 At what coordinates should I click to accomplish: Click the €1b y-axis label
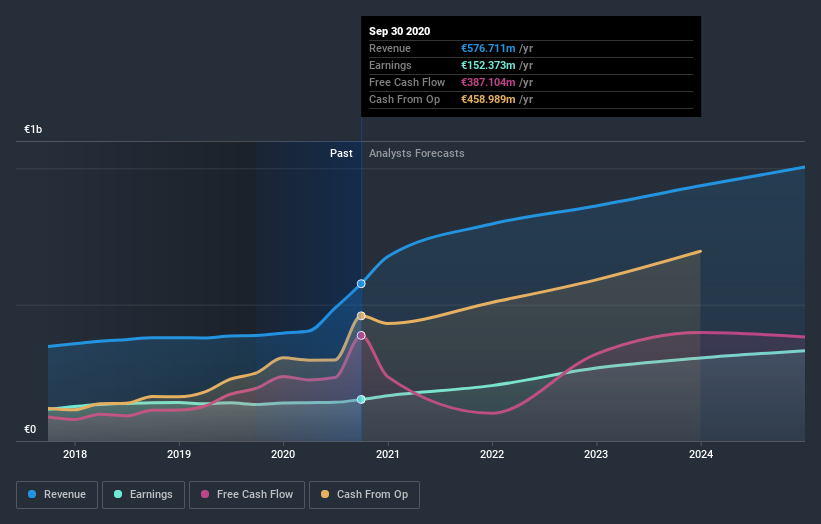33,129
